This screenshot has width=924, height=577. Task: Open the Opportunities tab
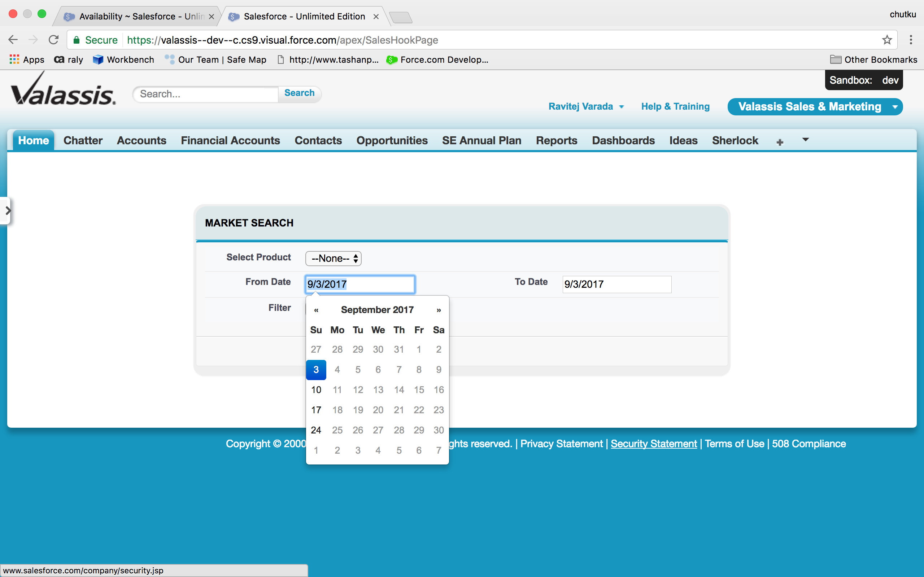tap(392, 140)
